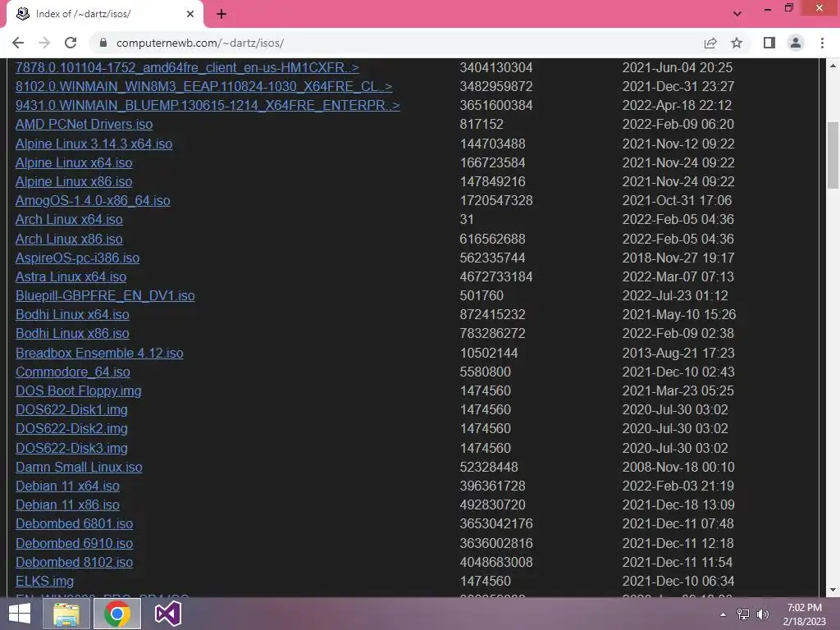Click the scrollbar down arrow
This screenshot has height=630, width=840.
coord(833,590)
